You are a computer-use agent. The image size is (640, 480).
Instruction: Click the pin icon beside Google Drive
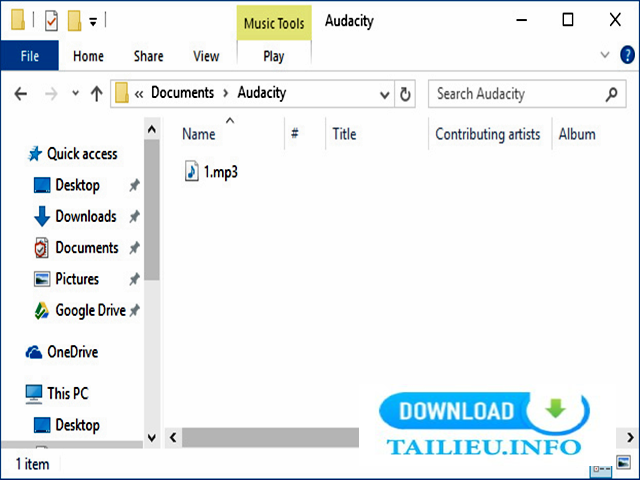click(x=134, y=311)
